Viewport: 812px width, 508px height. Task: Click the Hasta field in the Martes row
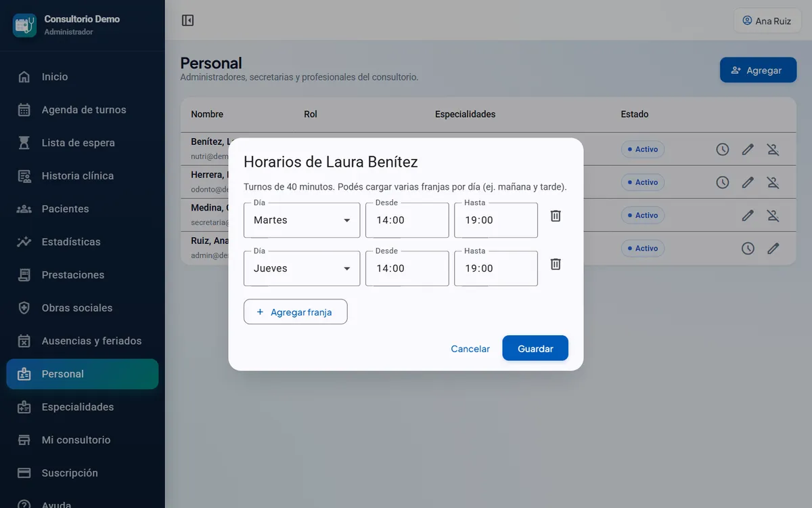[496, 220]
